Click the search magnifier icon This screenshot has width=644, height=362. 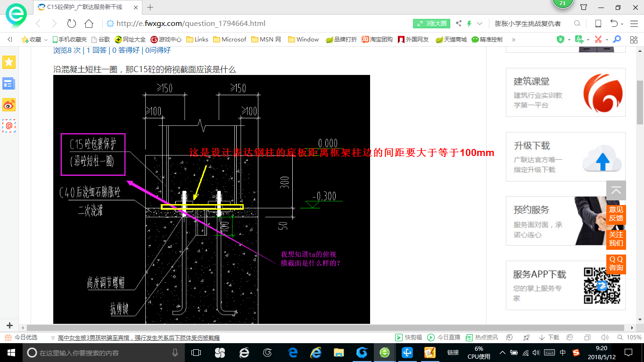(x=577, y=24)
